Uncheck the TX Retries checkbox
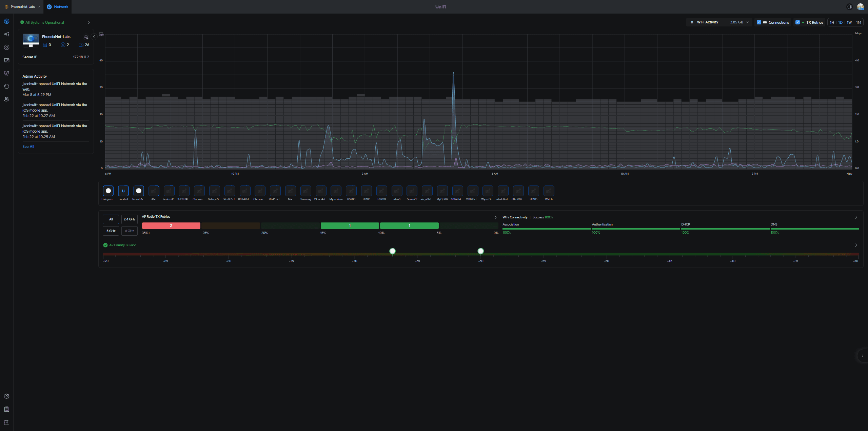The image size is (868, 431). [x=797, y=22]
